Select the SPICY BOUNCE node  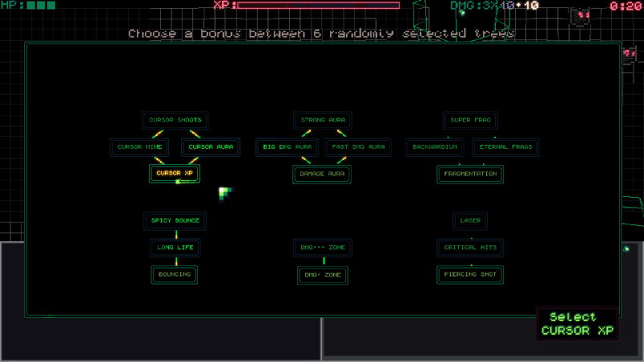[175, 220]
